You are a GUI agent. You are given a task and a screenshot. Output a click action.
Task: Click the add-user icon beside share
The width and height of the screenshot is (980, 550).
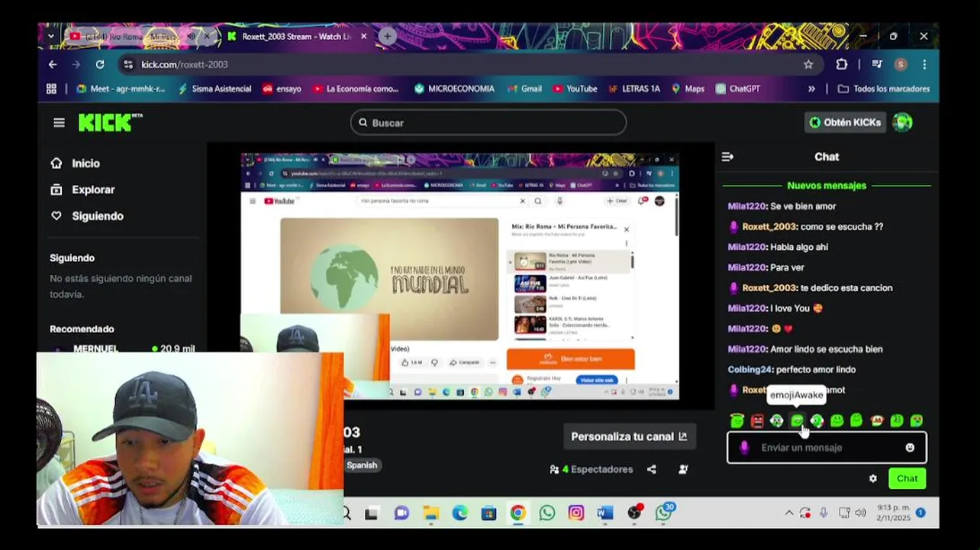pos(683,469)
